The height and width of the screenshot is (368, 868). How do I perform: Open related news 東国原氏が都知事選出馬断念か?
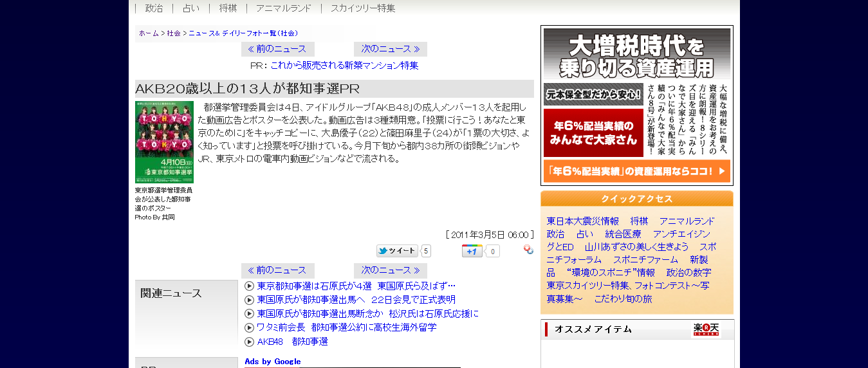[x=368, y=314]
